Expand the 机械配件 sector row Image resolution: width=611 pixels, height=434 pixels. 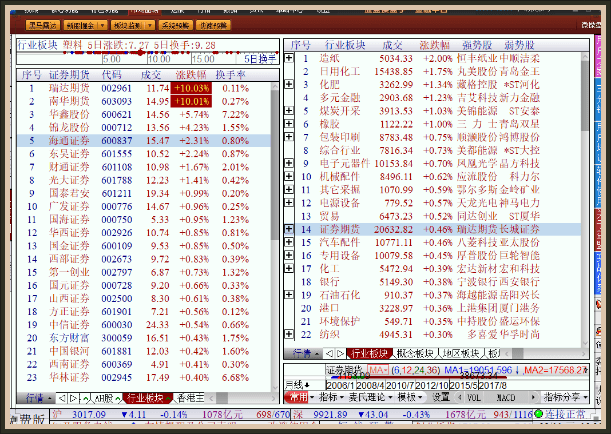point(289,176)
